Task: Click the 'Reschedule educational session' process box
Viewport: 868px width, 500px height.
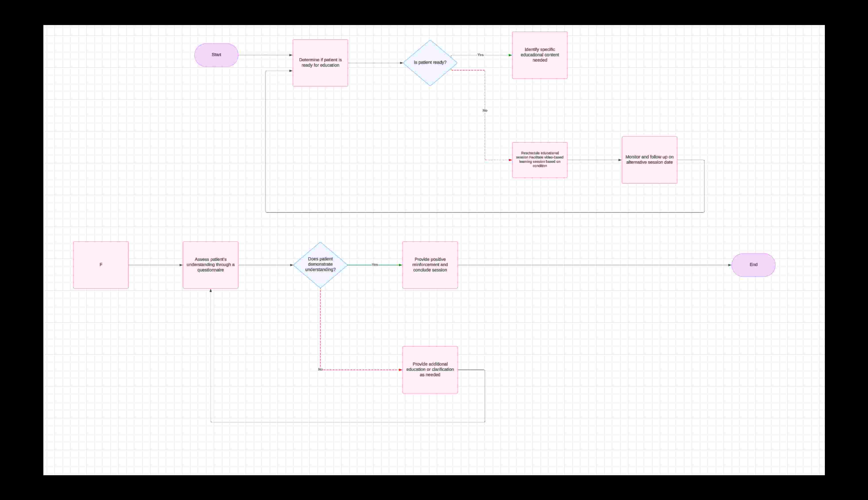Action: pyautogui.click(x=539, y=160)
